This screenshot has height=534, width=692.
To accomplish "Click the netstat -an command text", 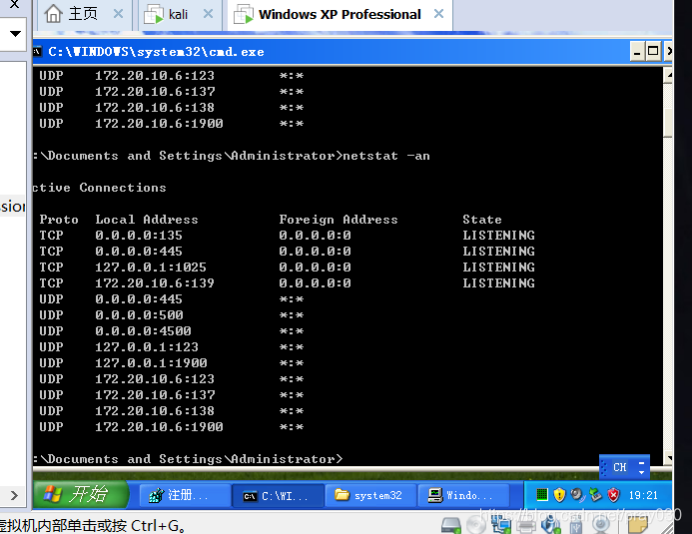I will tap(386, 156).
